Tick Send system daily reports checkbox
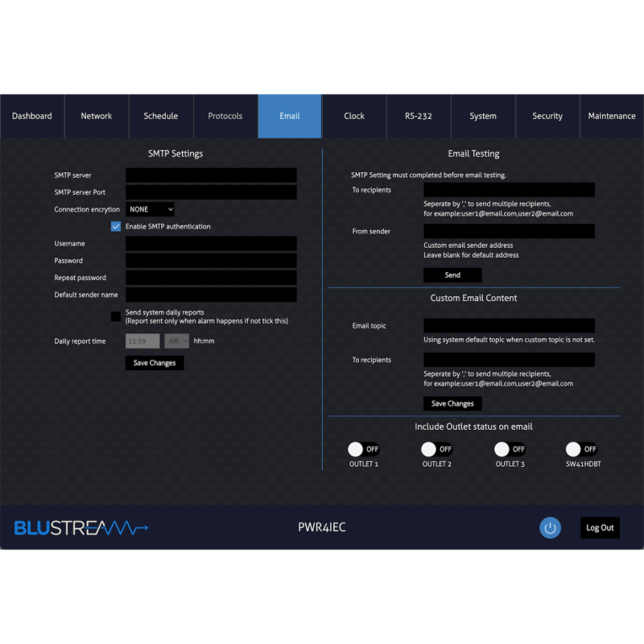This screenshot has width=644, height=644. tap(116, 316)
